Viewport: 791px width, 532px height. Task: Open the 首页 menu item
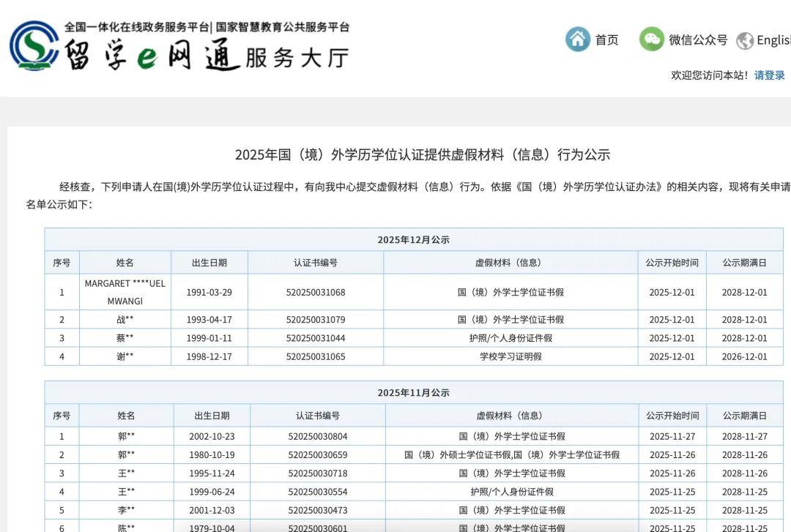click(606, 40)
